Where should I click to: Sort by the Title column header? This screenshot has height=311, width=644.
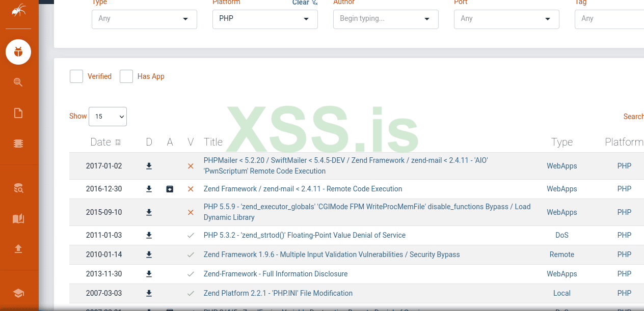point(213,142)
